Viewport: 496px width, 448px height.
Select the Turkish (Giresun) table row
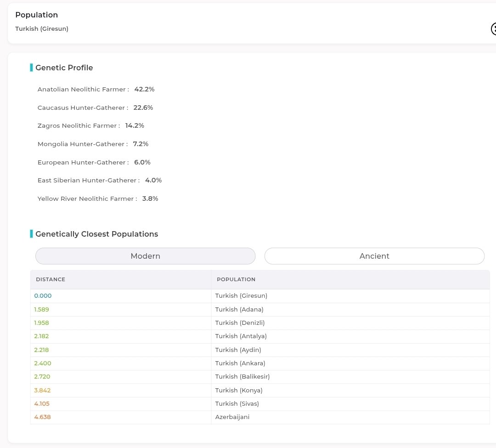click(260, 296)
